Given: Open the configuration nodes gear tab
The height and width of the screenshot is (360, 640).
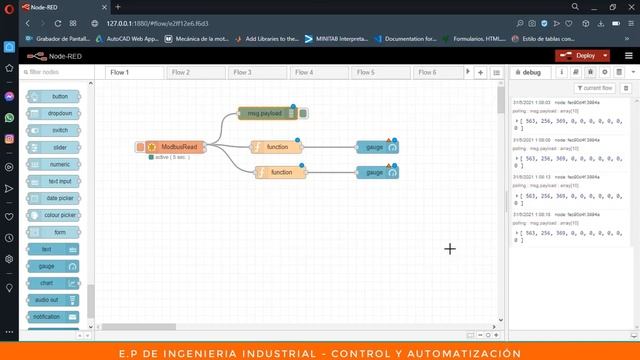Looking at the screenshot, I should (605, 72).
